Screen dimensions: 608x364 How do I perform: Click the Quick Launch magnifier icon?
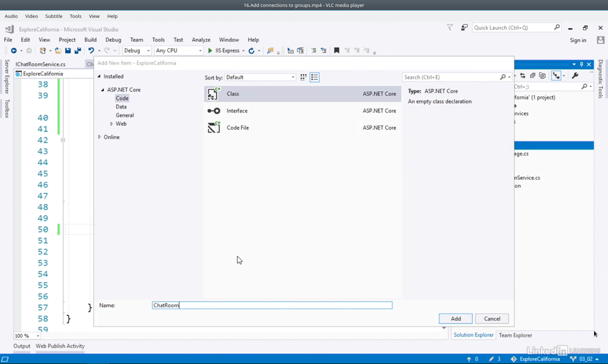pyautogui.click(x=557, y=27)
